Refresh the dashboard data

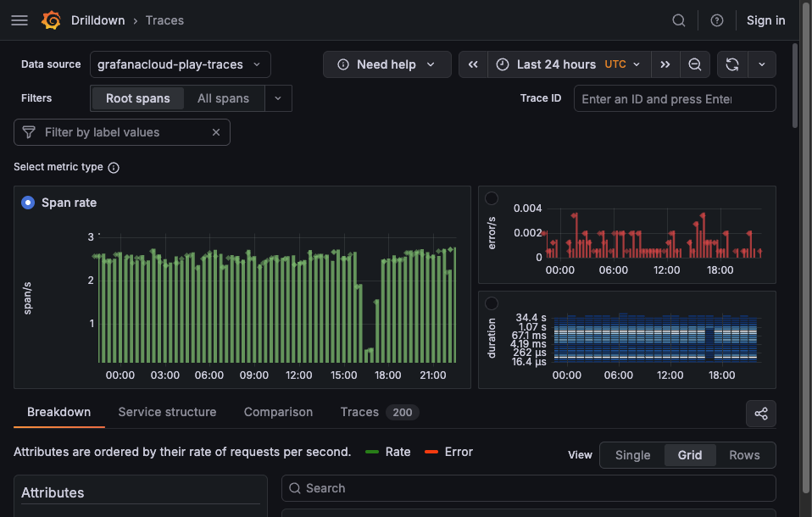tap(731, 64)
